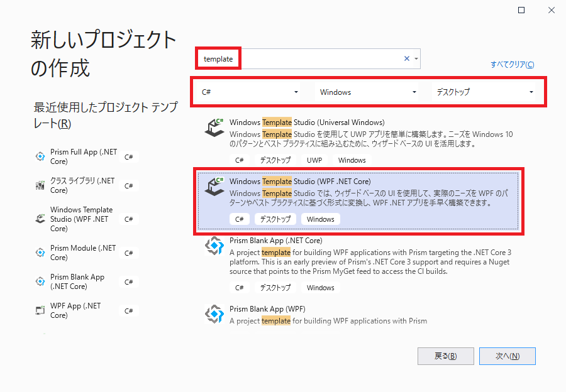Choose recent Windows Template Studio (WPF .NET Core) entry

pos(87,219)
